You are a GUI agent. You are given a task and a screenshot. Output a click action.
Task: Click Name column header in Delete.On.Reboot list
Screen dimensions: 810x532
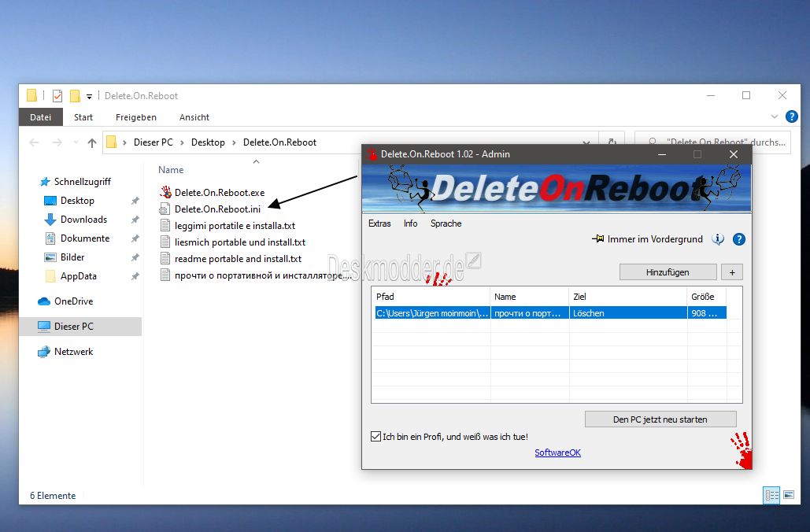530,297
